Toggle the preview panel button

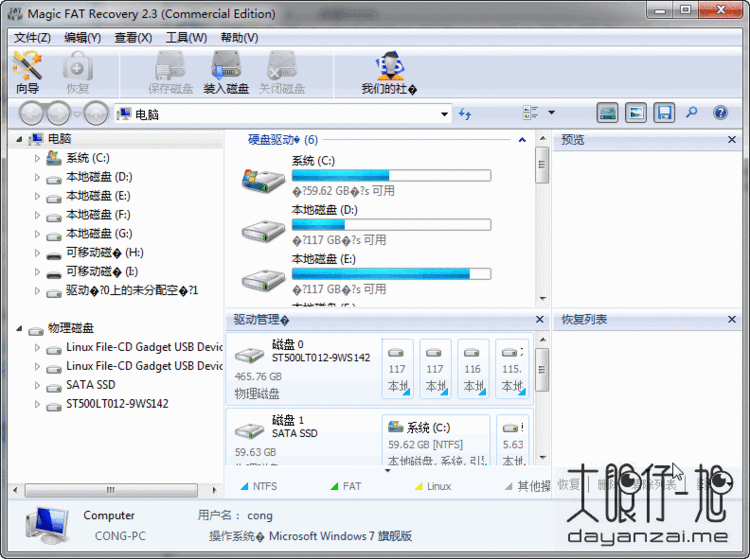click(636, 113)
